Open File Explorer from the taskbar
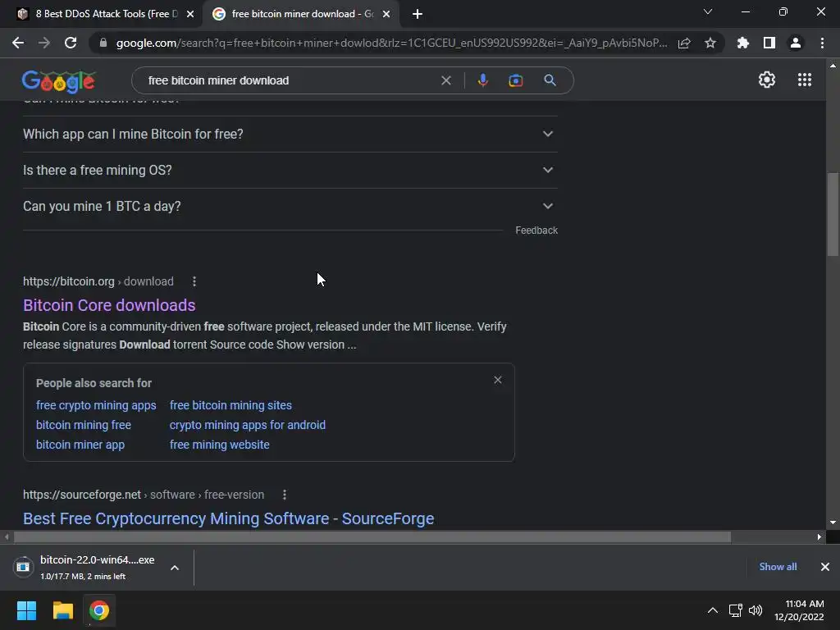This screenshot has height=630, width=840. pos(62,610)
